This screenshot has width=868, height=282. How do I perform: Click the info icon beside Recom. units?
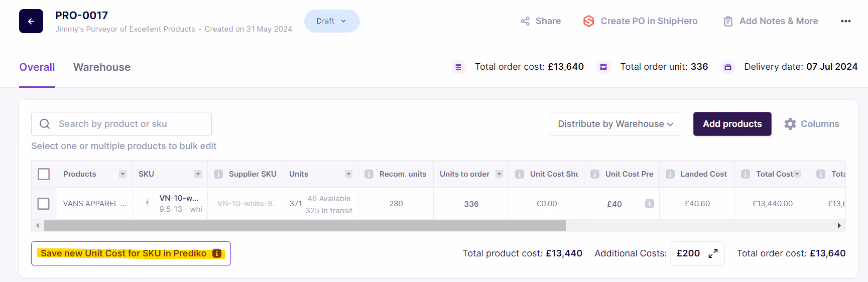[369, 174]
